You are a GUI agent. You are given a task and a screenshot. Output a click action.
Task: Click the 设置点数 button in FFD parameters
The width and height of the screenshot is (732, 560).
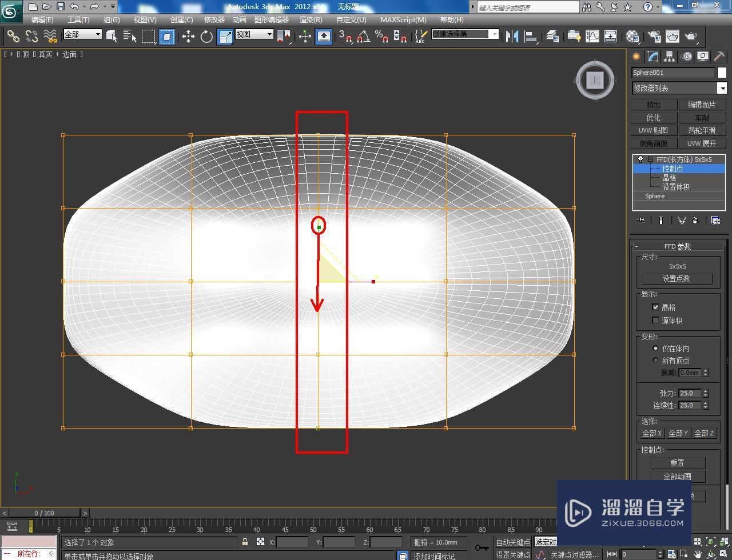pyautogui.click(x=678, y=278)
